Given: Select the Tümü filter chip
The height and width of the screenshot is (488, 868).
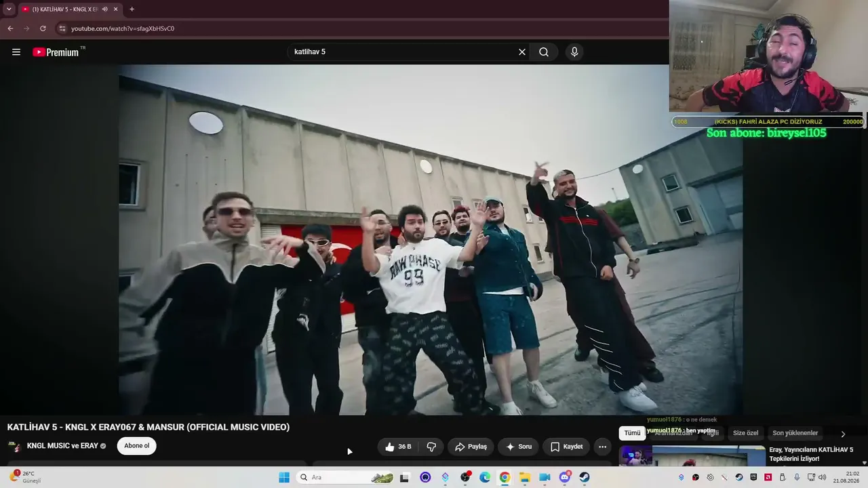Looking at the screenshot, I should 632,433.
